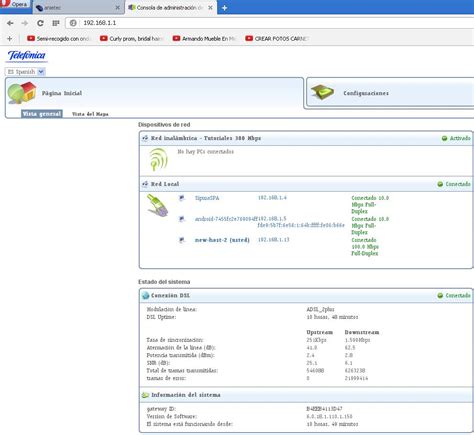
Task: Select the Vista general tab
Action: pos(41,114)
